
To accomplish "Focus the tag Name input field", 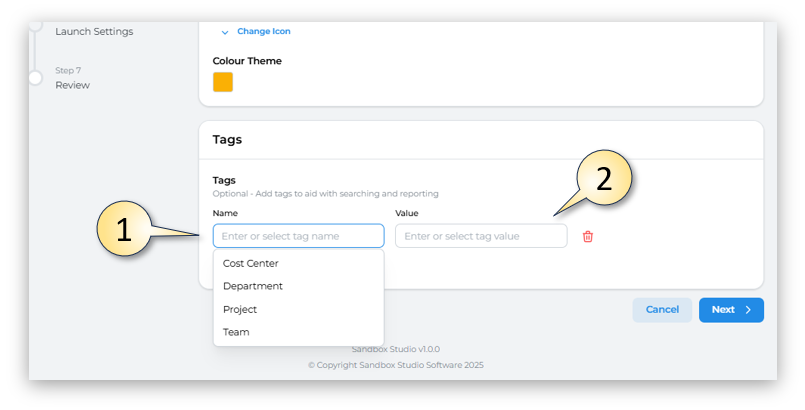I will click(298, 236).
